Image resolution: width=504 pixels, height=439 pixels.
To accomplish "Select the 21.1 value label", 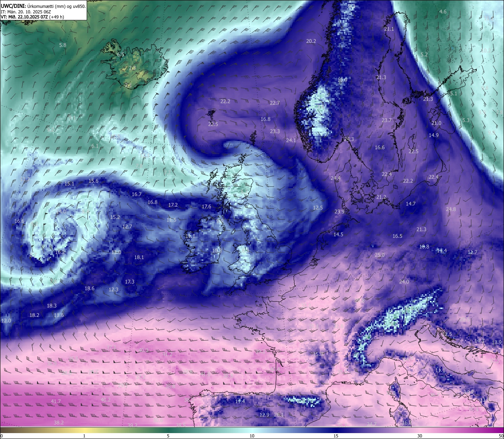I will point(389,29).
